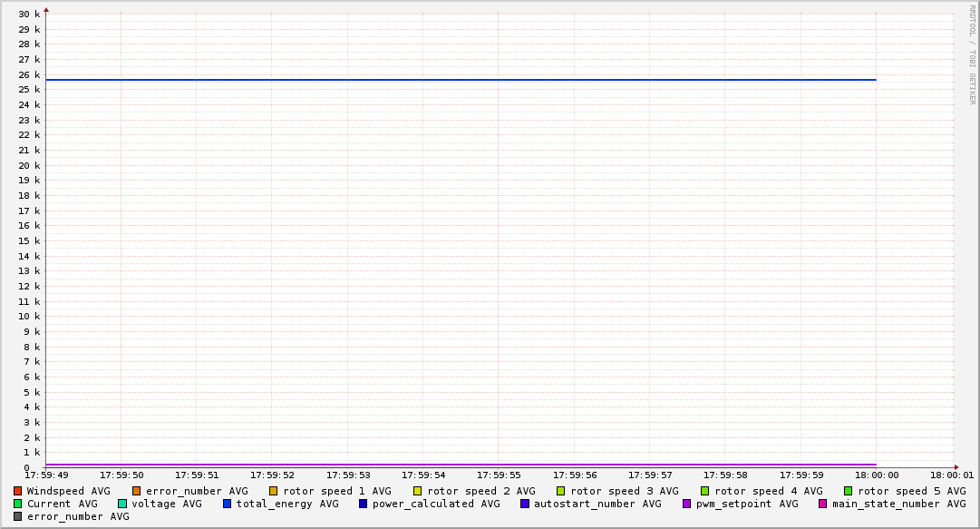Select the rotor speed 1 AVG swatch

tap(273, 491)
